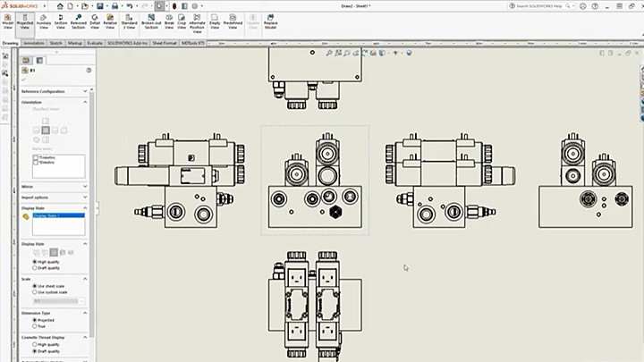
Task: Select the Break View tool
Action: click(x=169, y=21)
